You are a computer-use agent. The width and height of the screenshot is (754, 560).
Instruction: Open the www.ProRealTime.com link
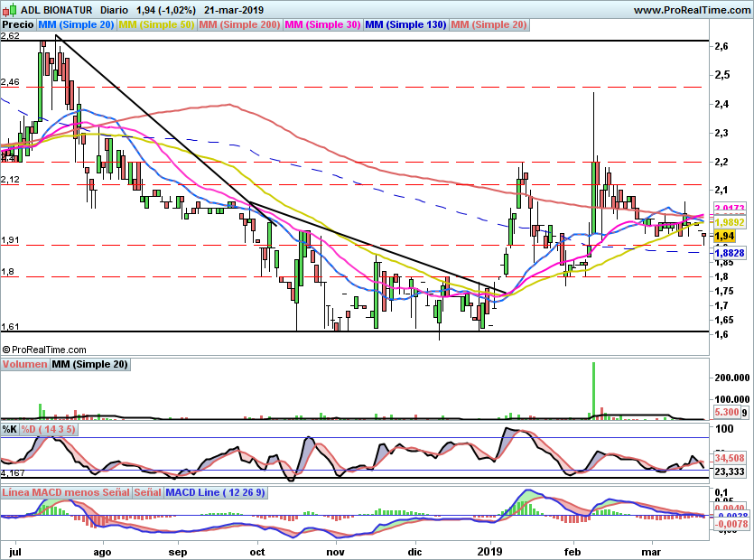692,9
